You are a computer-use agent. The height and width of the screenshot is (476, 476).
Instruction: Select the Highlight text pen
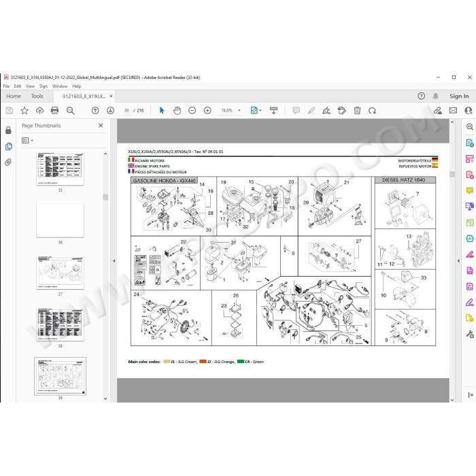tap(311, 110)
